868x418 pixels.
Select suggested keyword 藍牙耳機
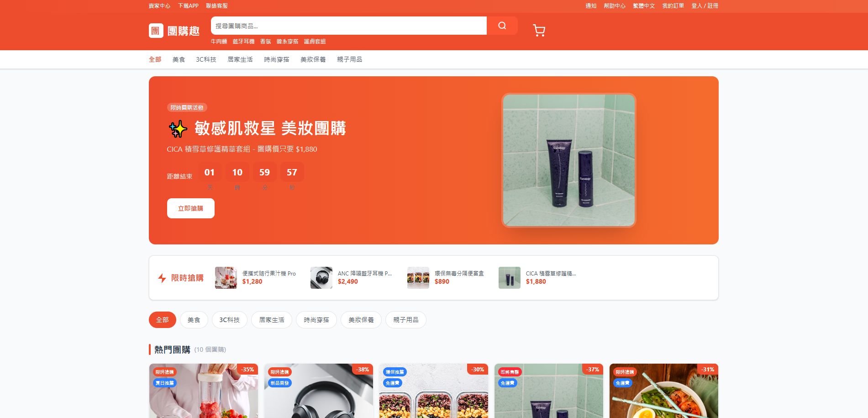coord(244,42)
